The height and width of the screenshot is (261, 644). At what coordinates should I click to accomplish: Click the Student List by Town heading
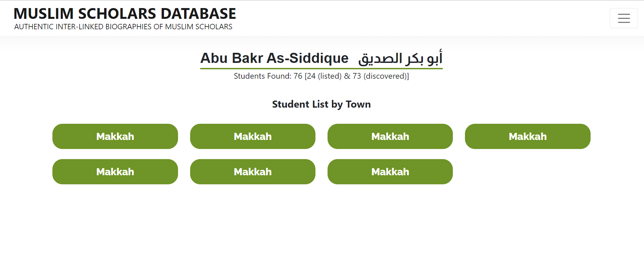pos(321,104)
